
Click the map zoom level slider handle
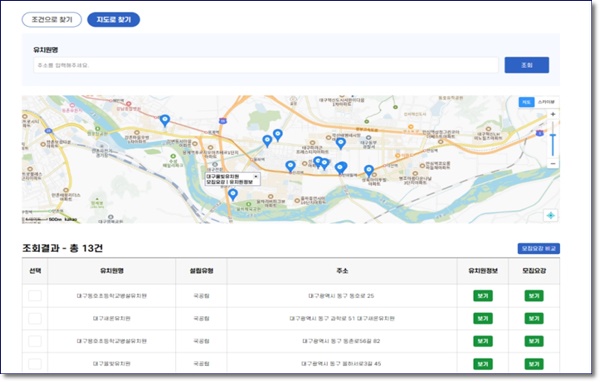click(553, 135)
